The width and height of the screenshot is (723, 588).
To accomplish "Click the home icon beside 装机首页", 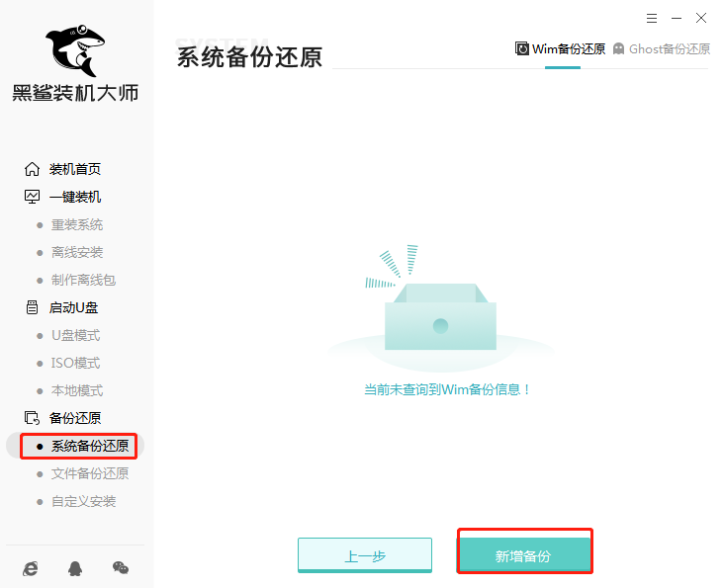I will 32,169.
